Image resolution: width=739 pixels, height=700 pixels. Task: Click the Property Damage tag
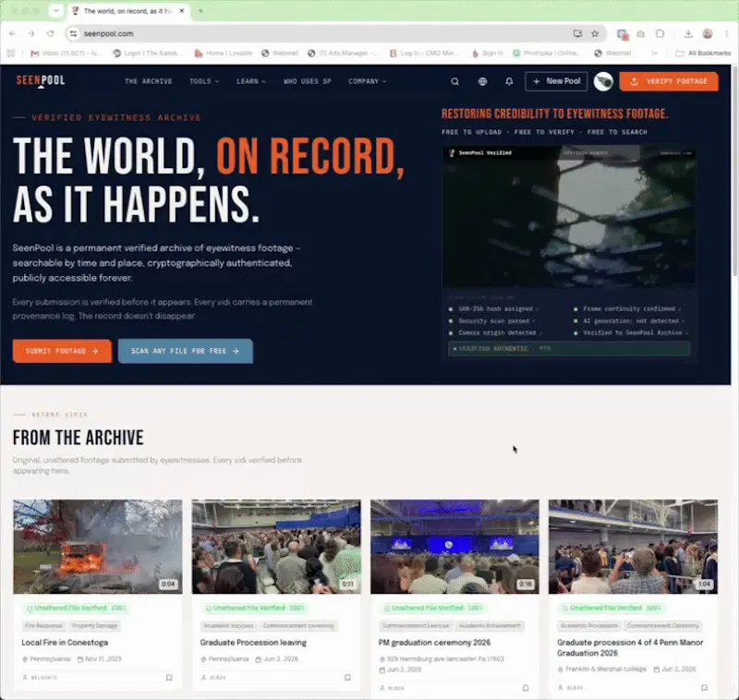94,625
